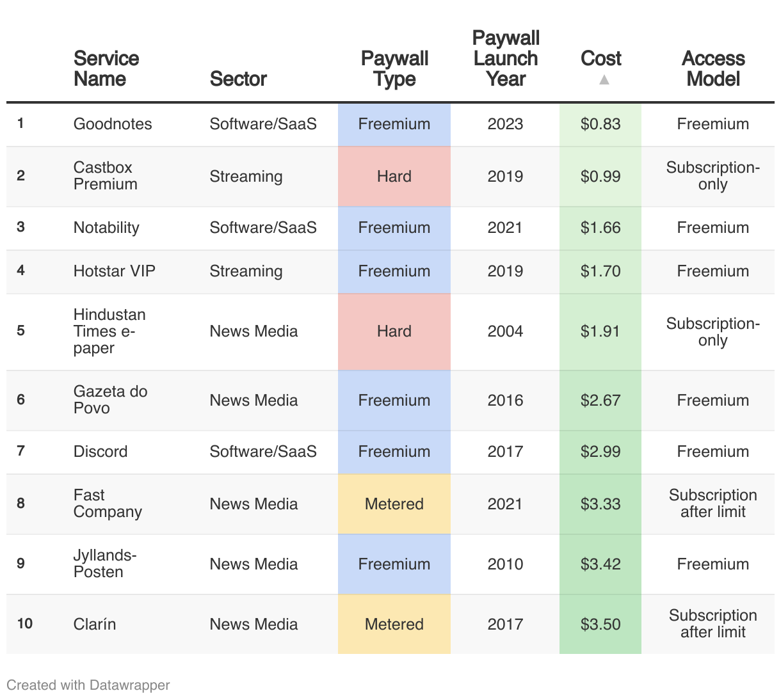Image resolution: width=781 pixels, height=700 pixels.
Task: Sort table by Service Name column
Action: point(106,68)
